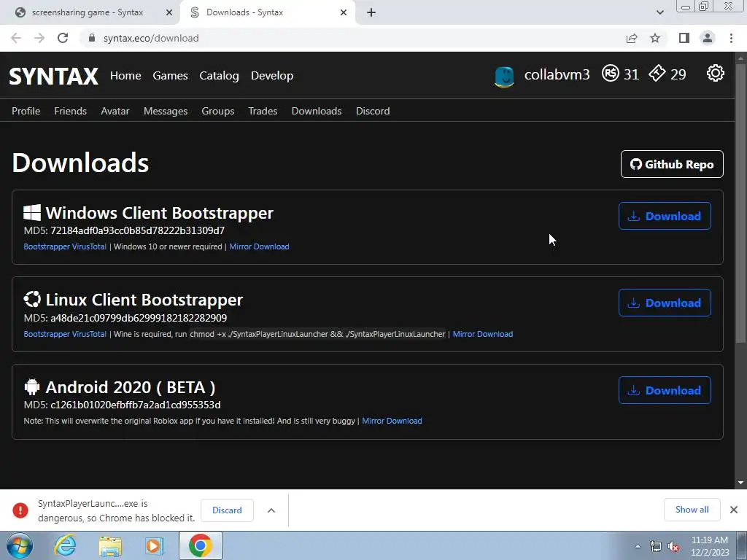This screenshot has width=747, height=560.
Task: Open Avatar sub-navigation link
Action: [x=115, y=111]
